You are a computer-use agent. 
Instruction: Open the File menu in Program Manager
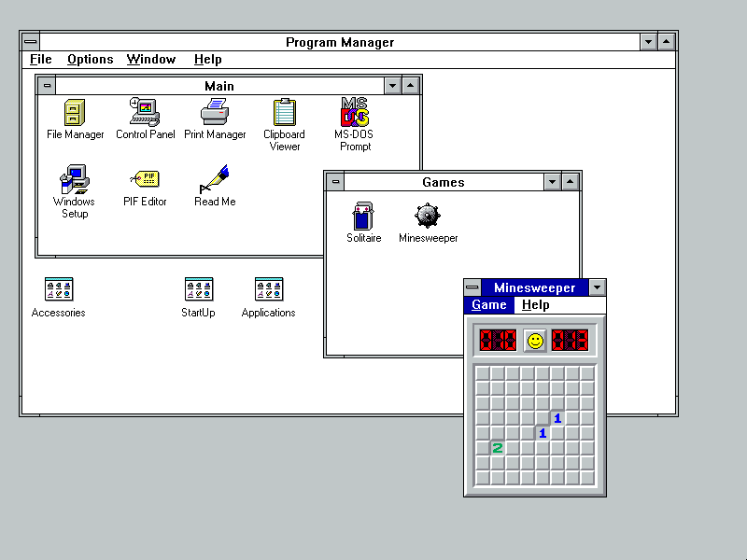tap(40, 60)
